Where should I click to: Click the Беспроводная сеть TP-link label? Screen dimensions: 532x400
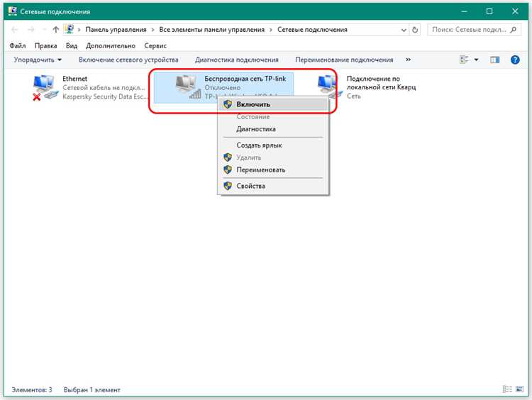point(245,79)
